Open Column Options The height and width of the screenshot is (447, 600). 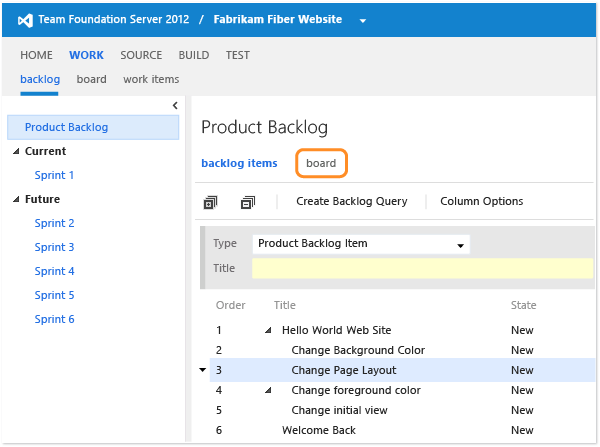point(481,201)
